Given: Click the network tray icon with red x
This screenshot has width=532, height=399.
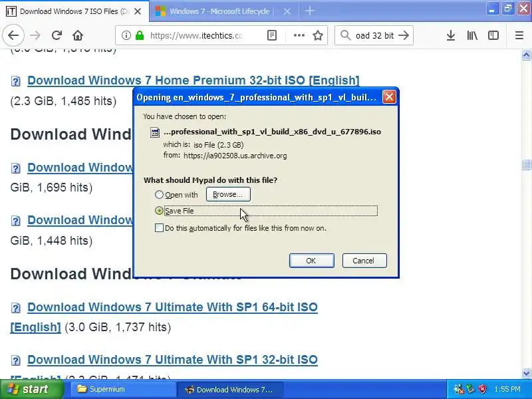Looking at the screenshot, I should (459, 389).
